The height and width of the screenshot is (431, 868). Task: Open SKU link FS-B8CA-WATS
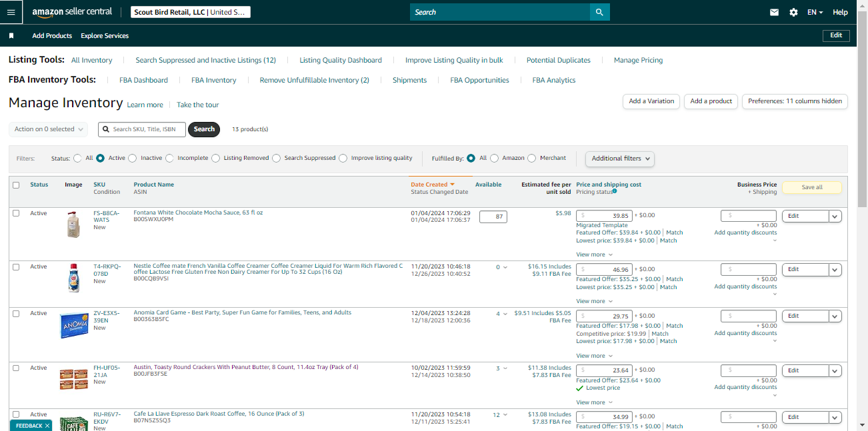click(x=107, y=216)
